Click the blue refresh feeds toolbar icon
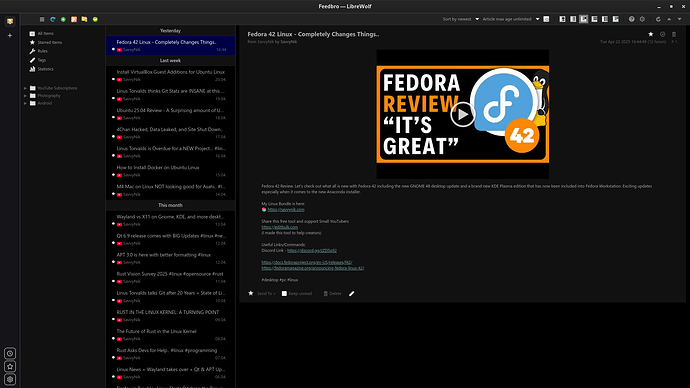Image resolution: width=690 pixels, height=388 pixels. click(53, 19)
